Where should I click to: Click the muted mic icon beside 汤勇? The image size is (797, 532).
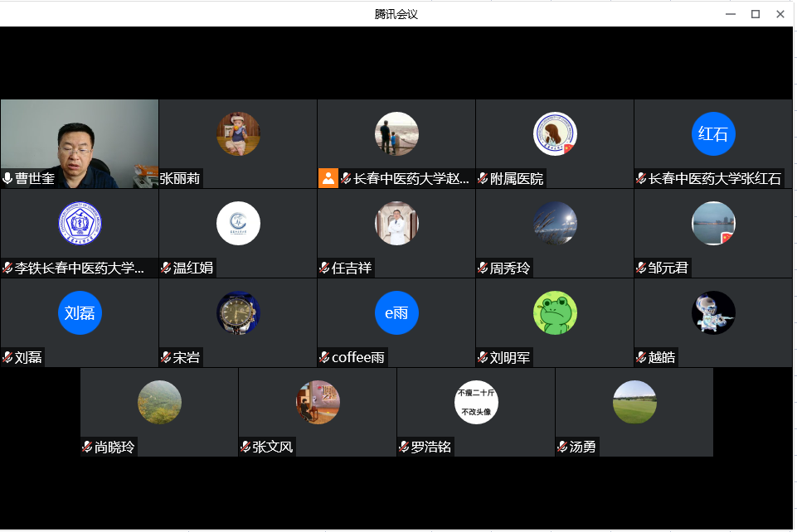pyautogui.click(x=561, y=447)
